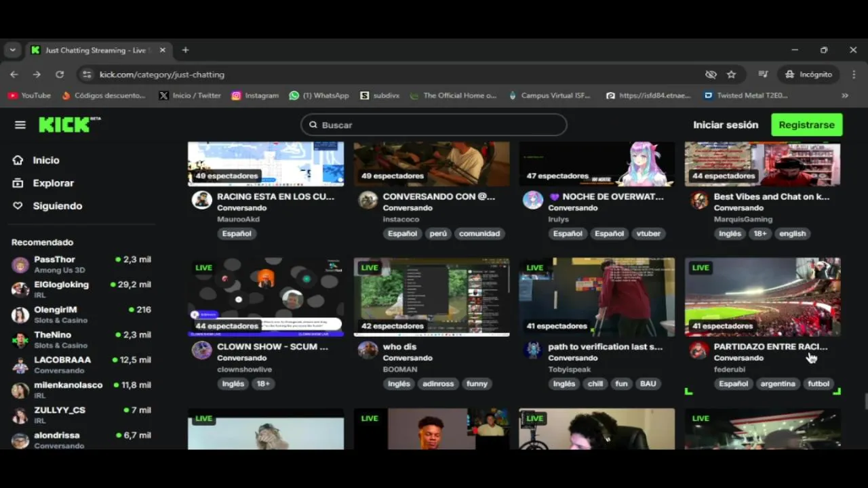Click instacoco channel avatar
This screenshot has height=488, width=868.
click(368, 200)
